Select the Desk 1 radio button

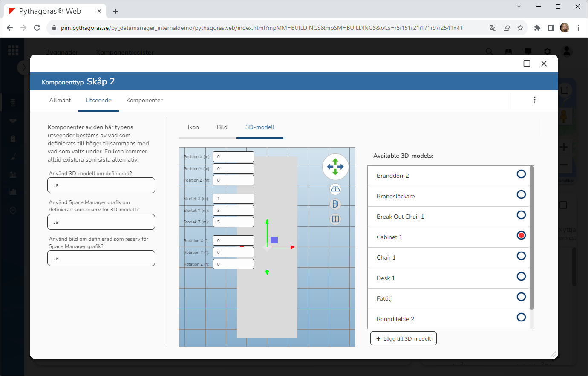point(521,276)
